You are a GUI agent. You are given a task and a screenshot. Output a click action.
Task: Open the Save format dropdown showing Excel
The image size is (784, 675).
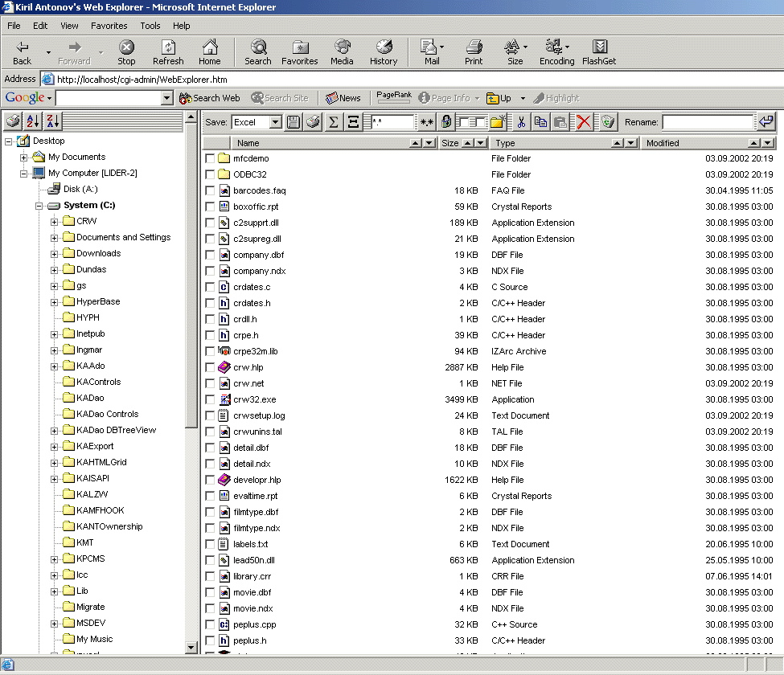click(x=275, y=122)
